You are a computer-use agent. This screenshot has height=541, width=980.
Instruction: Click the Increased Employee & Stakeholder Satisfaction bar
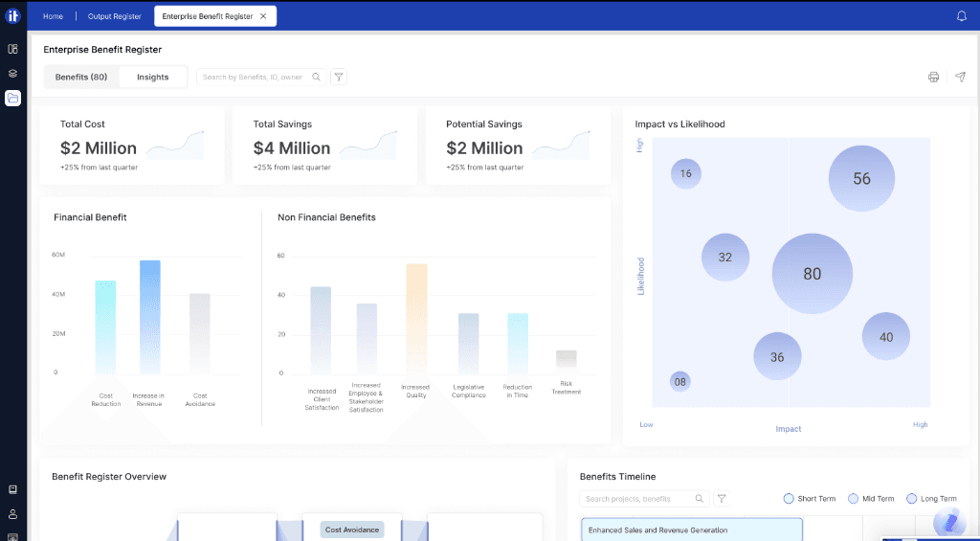click(367, 339)
